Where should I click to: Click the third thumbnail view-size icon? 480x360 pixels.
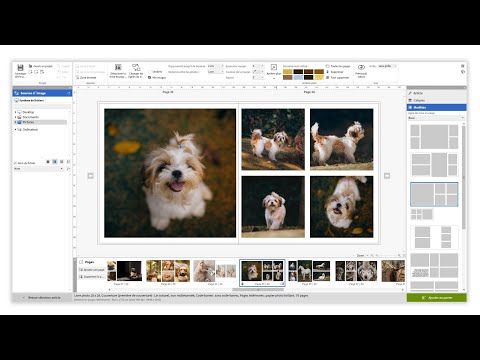[62, 162]
